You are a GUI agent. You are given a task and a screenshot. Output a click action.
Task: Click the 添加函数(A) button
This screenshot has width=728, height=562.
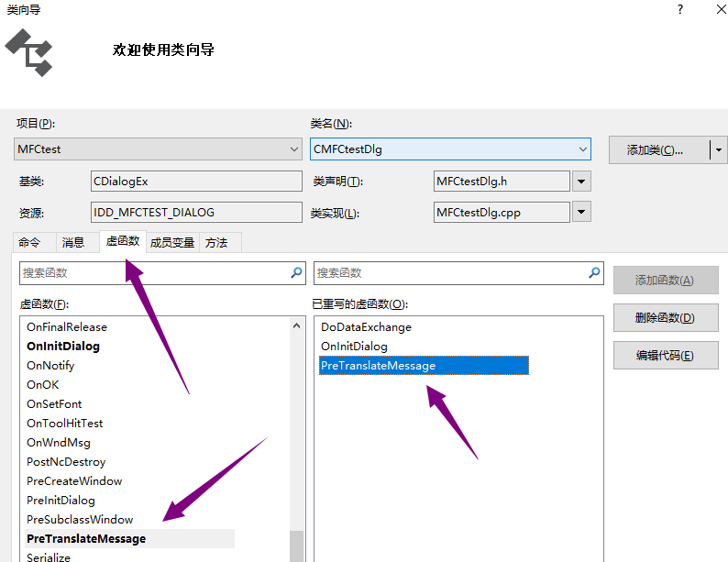point(666,281)
